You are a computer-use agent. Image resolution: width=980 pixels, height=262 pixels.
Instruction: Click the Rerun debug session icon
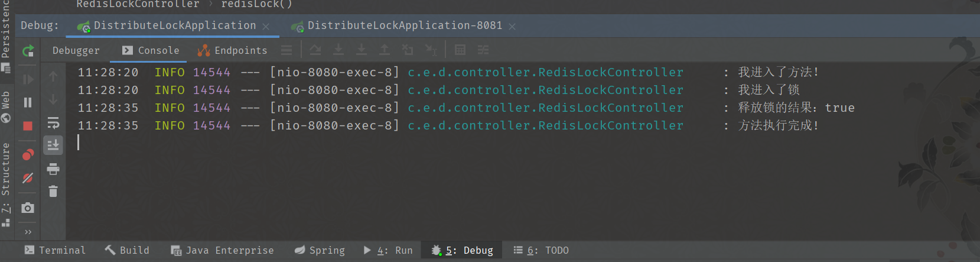[x=28, y=51]
